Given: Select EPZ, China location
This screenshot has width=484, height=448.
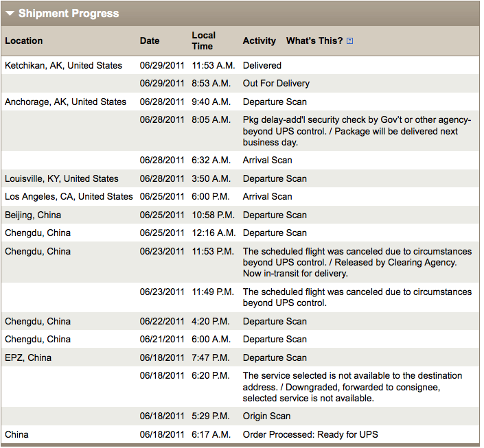Looking at the screenshot, I should click(x=28, y=358).
